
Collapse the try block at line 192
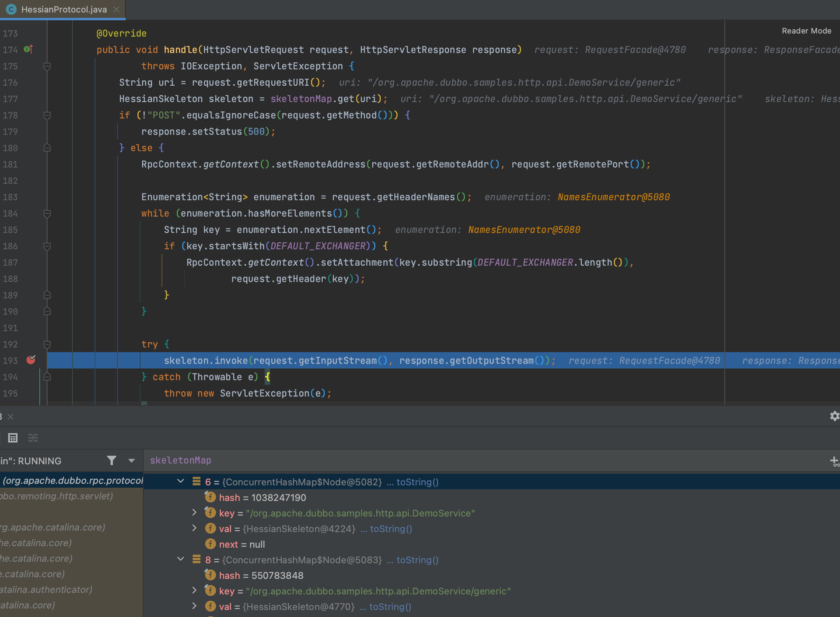[47, 344]
